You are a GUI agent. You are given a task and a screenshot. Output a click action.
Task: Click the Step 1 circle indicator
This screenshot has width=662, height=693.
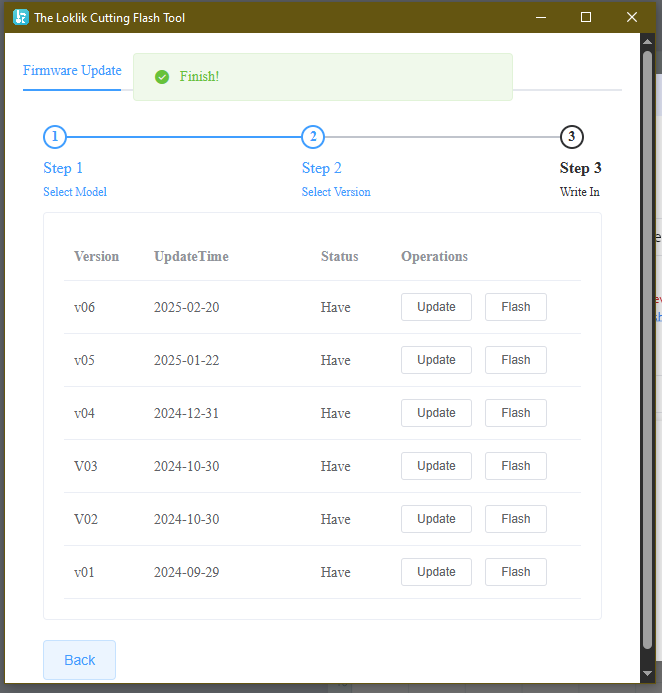tap(55, 137)
